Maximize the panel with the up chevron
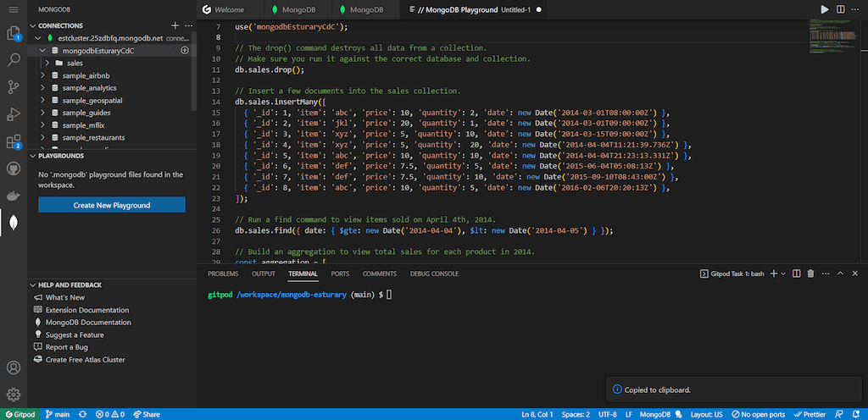868x420 pixels. [x=840, y=274]
